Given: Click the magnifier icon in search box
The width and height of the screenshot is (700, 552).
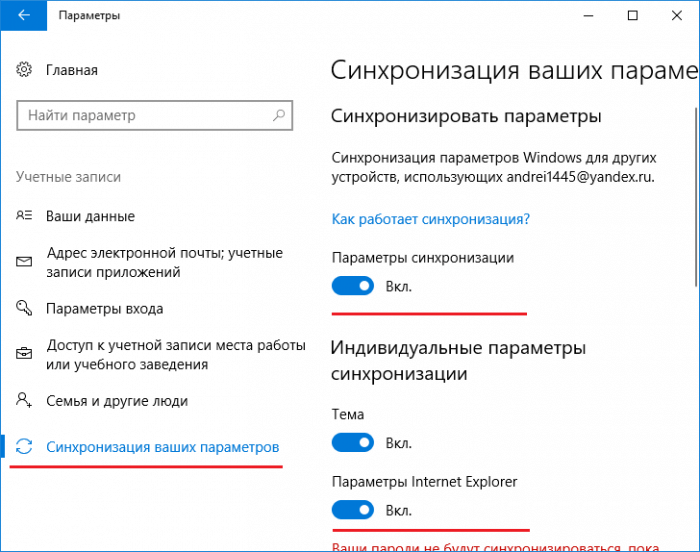Looking at the screenshot, I should (x=279, y=115).
